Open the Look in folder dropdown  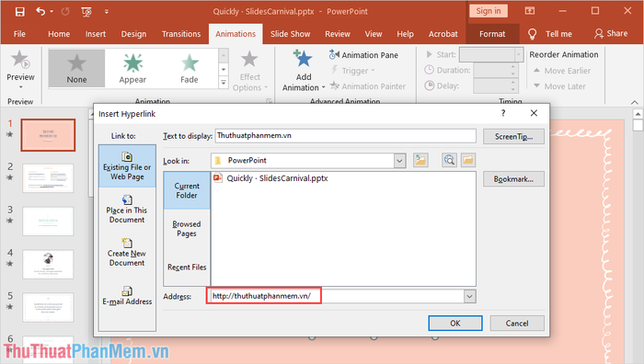399,161
